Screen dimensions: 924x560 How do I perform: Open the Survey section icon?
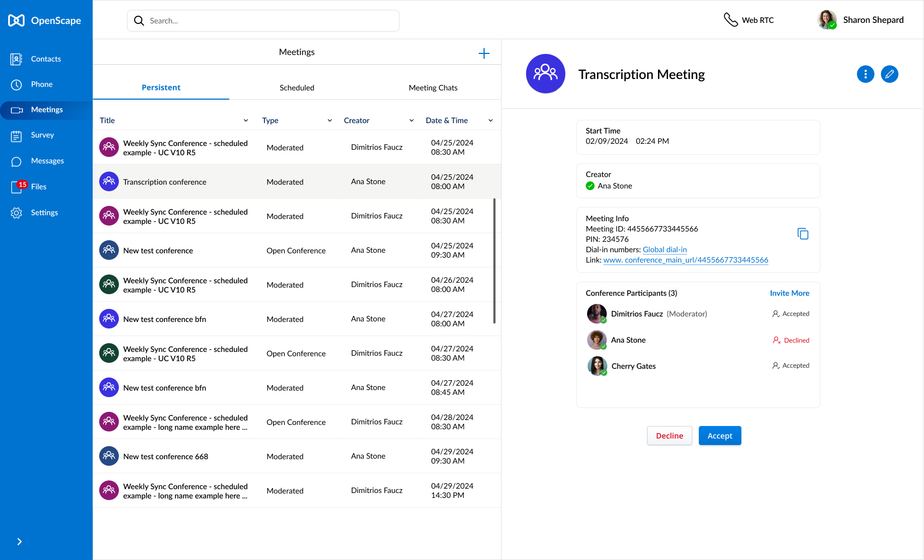pos(16,136)
